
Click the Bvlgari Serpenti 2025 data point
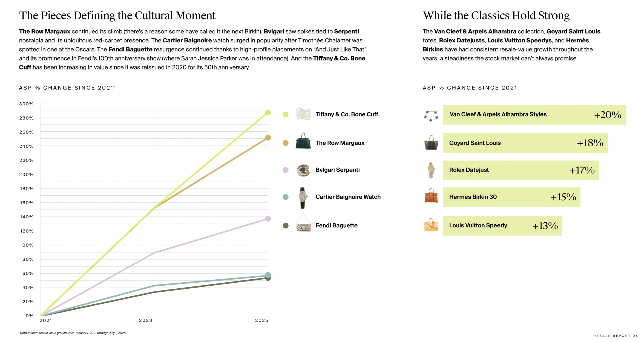(x=268, y=219)
